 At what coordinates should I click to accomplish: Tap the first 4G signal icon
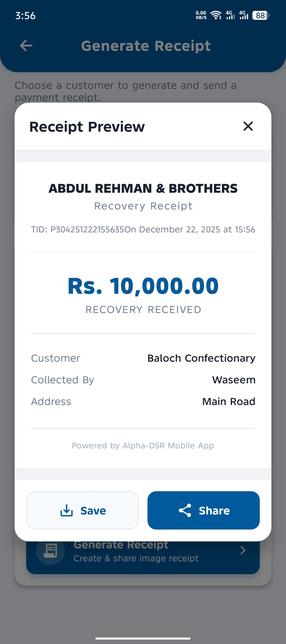pos(230,15)
